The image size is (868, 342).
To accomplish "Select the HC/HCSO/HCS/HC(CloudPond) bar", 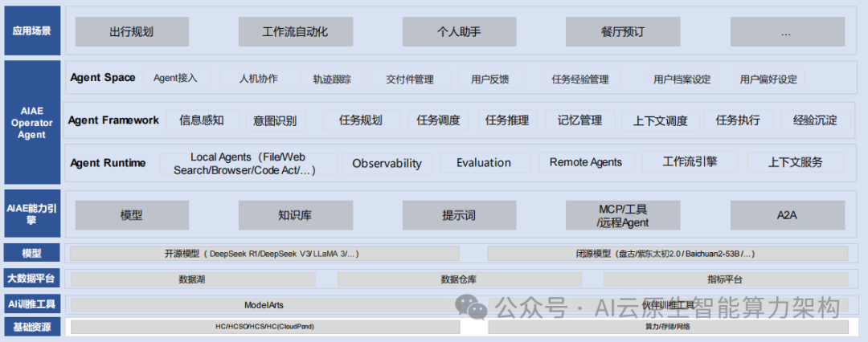I will [264, 327].
